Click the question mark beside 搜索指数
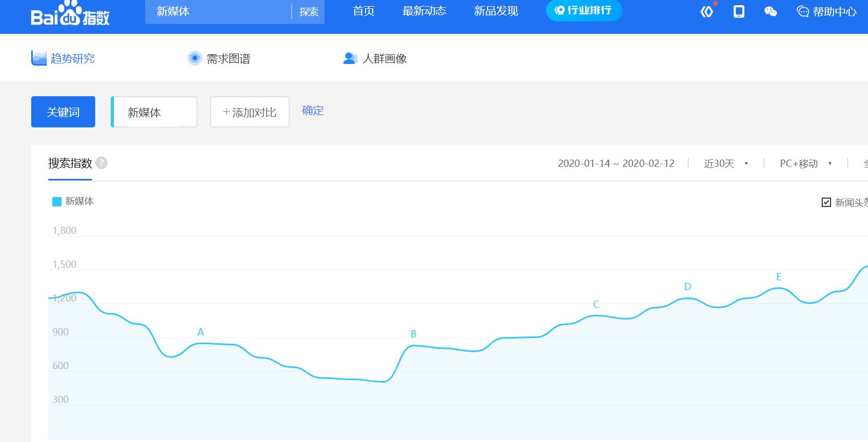The width and height of the screenshot is (868, 442). [102, 163]
